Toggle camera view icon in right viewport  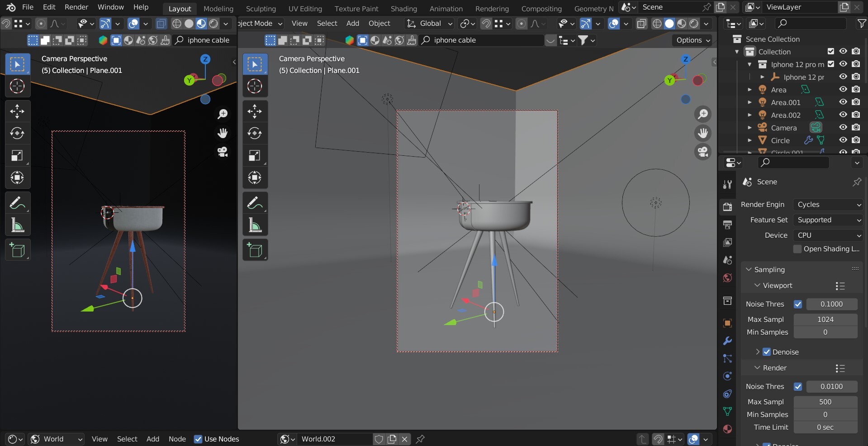click(703, 152)
